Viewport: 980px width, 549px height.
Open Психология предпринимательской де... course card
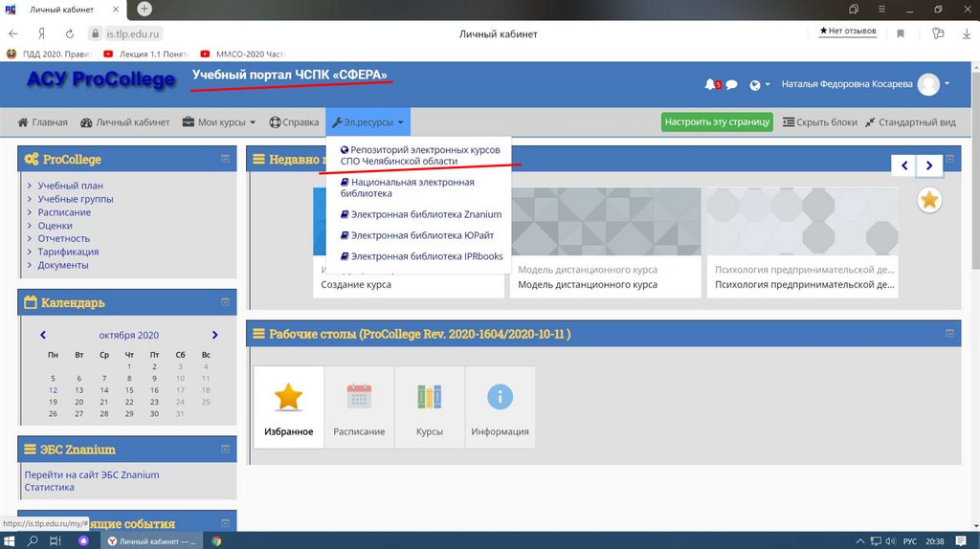coord(803,242)
